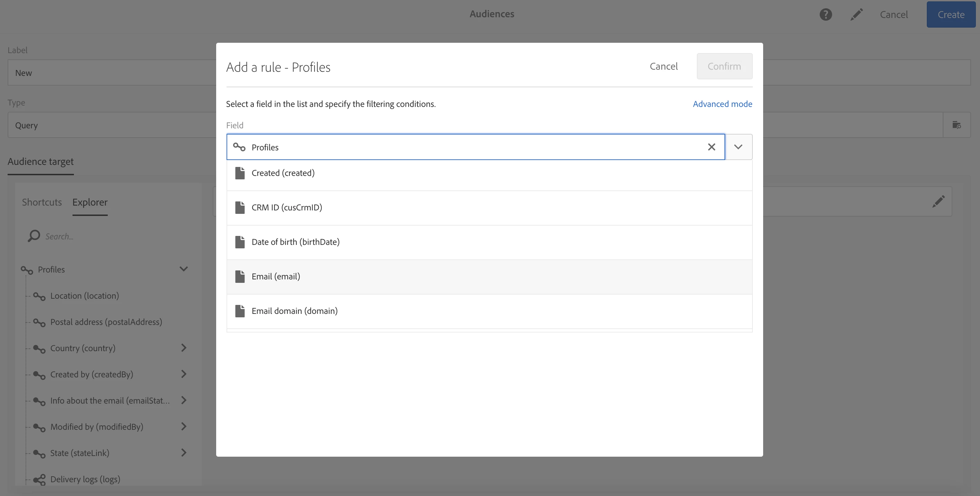Click the search magnifier icon in Explorer
Image resolution: width=980 pixels, height=496 pixels.
(33, 236)
